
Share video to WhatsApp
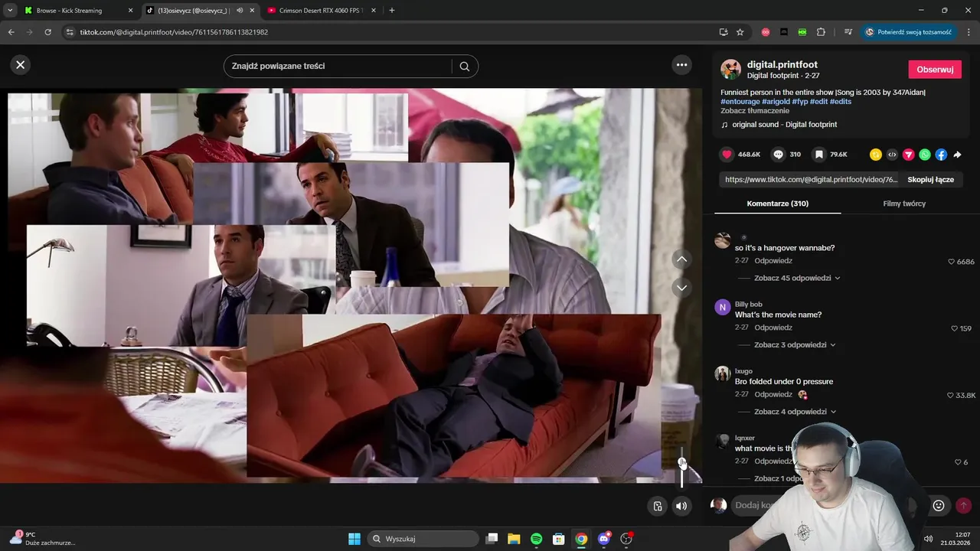click(925, 155)
